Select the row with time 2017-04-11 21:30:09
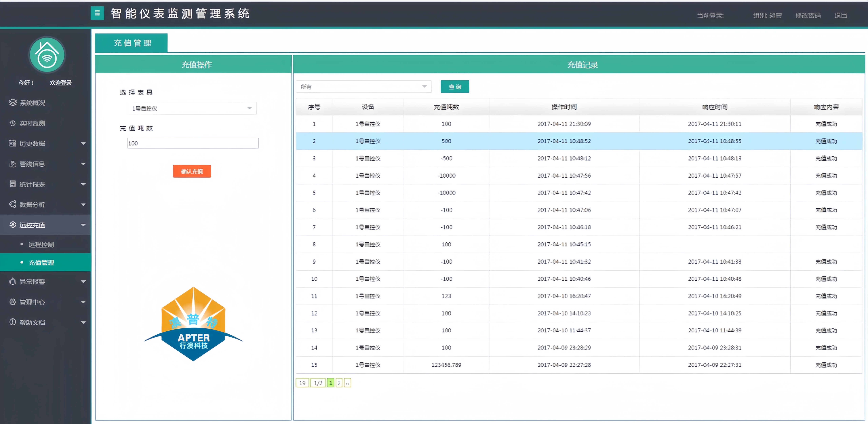 pyautogui.click(x=579, y=124)
